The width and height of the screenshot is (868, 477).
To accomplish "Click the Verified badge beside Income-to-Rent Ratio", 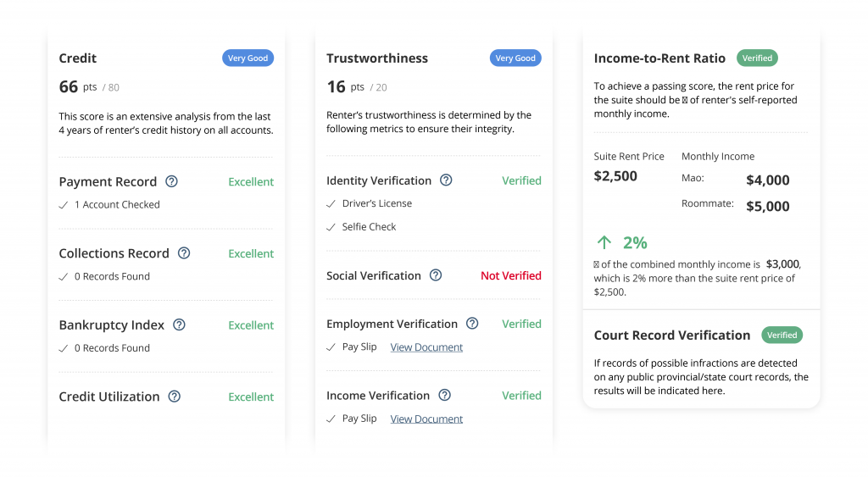I will pyautogui.click(x=757, y=58).
